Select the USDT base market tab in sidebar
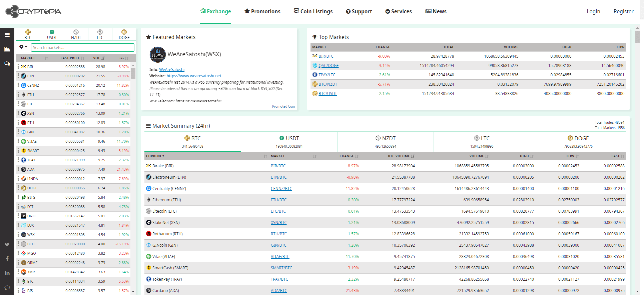644x295 pixels. (52, 34)
